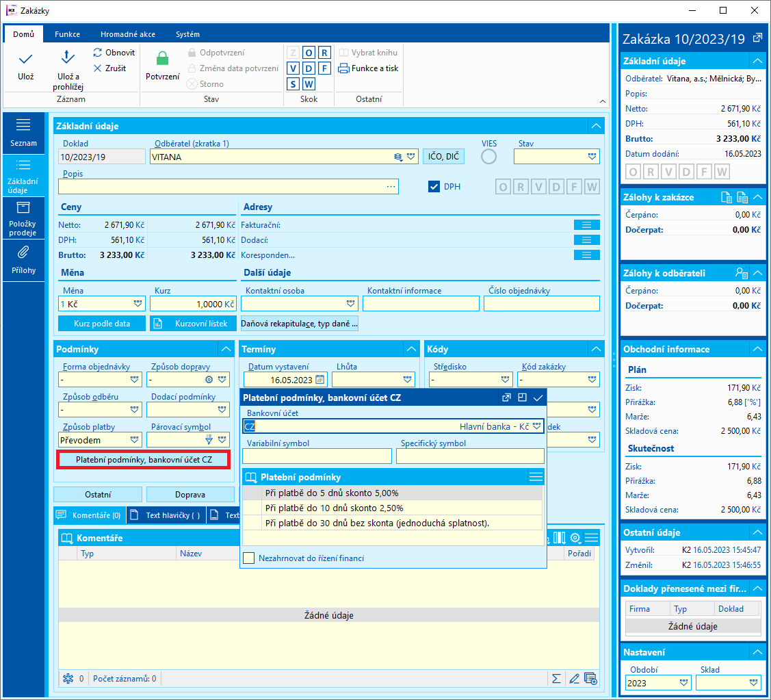Open Funkce a tisk printer icon
Viewport: 771px width, 700px height.
tap(344, 68)
